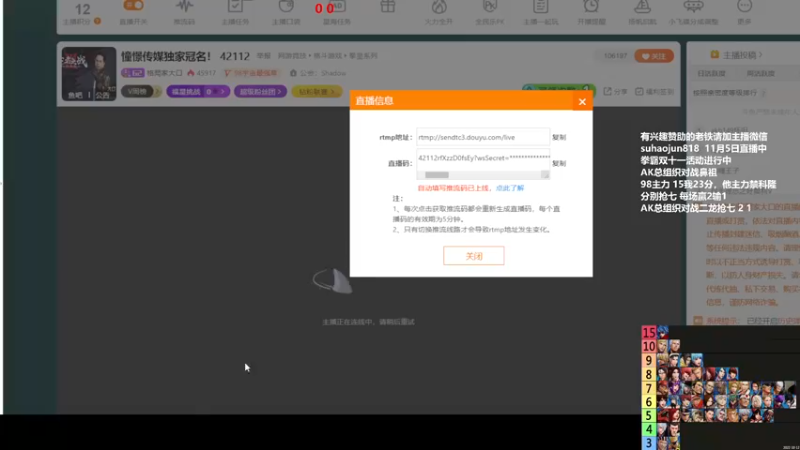Image resolution: width=800 pixels, height=450 pixels.
Task: Click the blue 点此了解 link
Action: (x=510, y=188)
